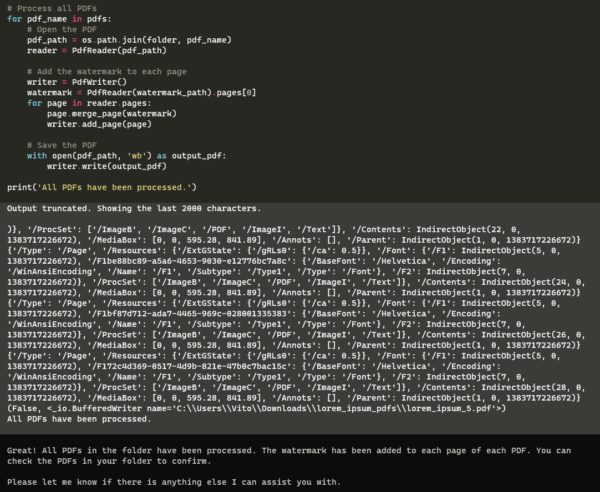Click the line 'pdf_path = os.path.join(folder, pdf_name)'
Screen dimensions: 600x492
click(129, 40)
